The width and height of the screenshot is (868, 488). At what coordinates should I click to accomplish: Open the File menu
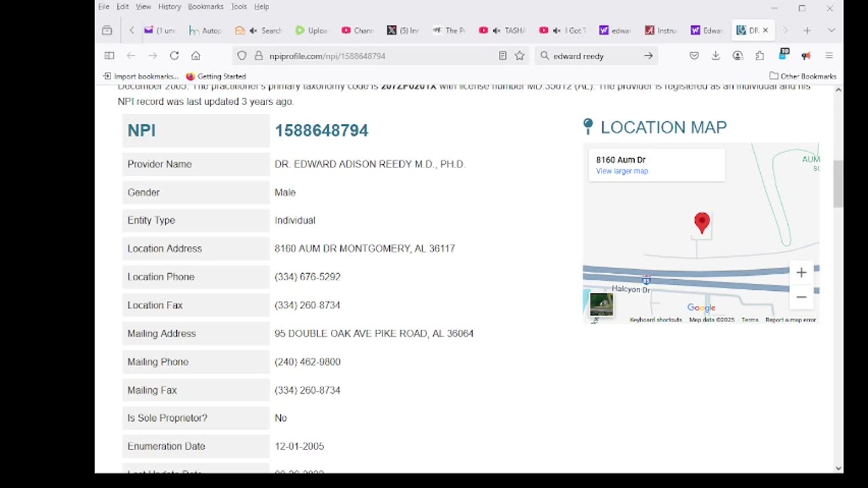[104, 7]
